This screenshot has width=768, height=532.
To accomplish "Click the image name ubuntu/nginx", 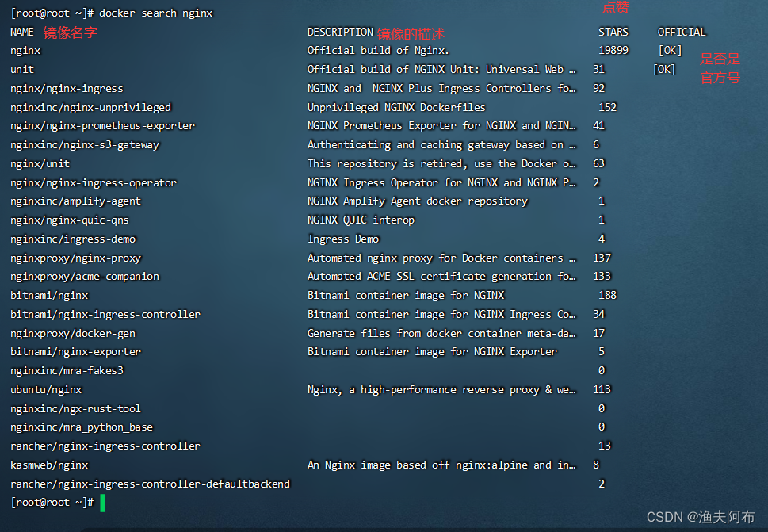I will point(46,390).
